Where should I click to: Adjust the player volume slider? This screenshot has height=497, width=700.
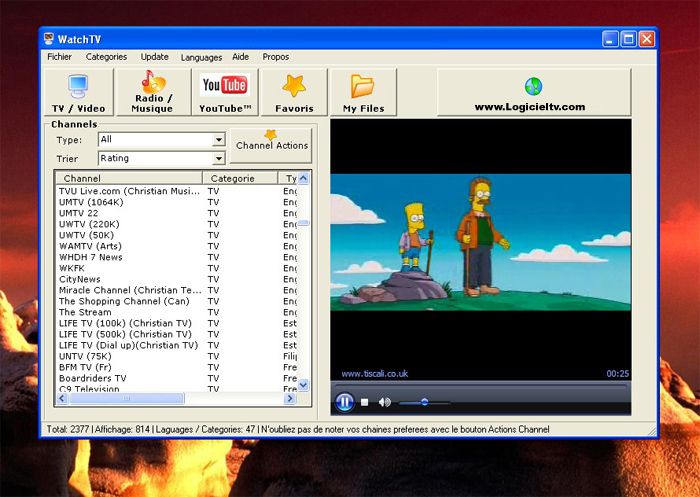(424, 402)
